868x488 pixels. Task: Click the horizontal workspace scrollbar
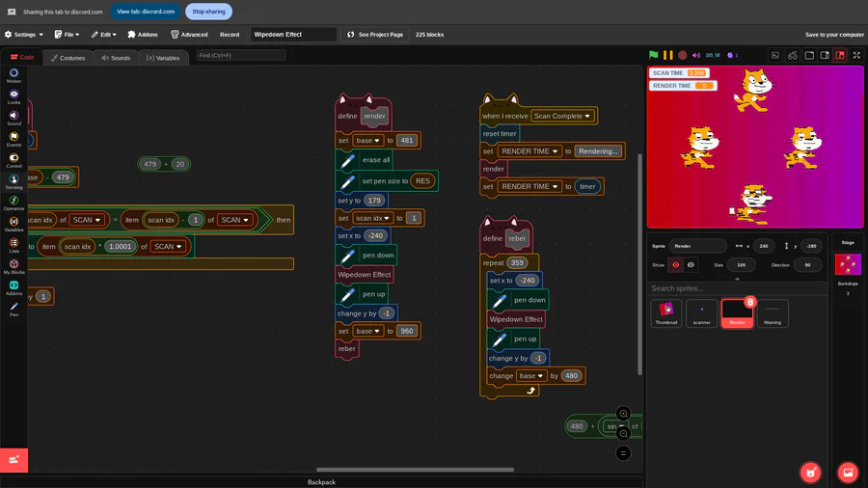pos(415,470)
